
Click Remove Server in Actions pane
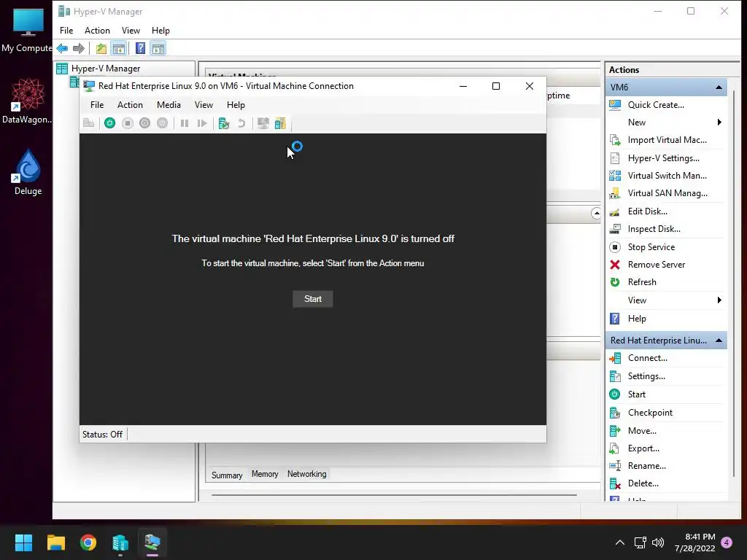click(656, 265)
